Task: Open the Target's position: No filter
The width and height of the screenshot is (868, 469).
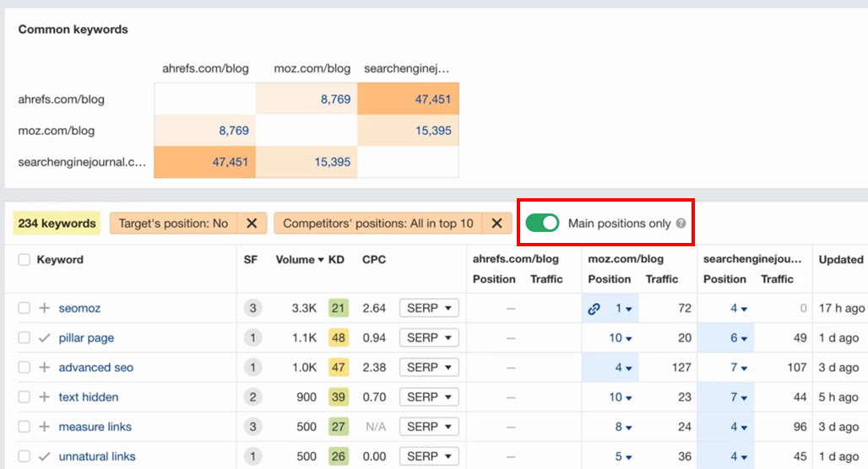Action: pyautogui.click(x=173, y=224)
